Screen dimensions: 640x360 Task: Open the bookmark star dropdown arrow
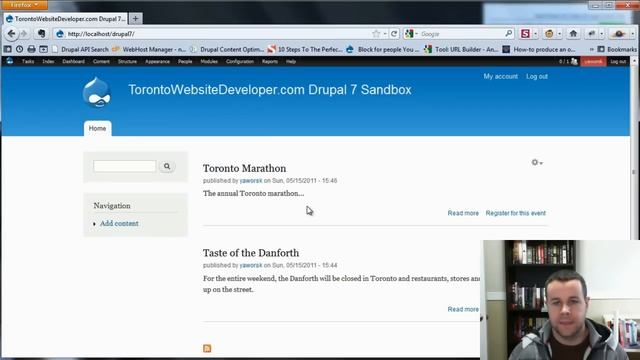point(385,34)
